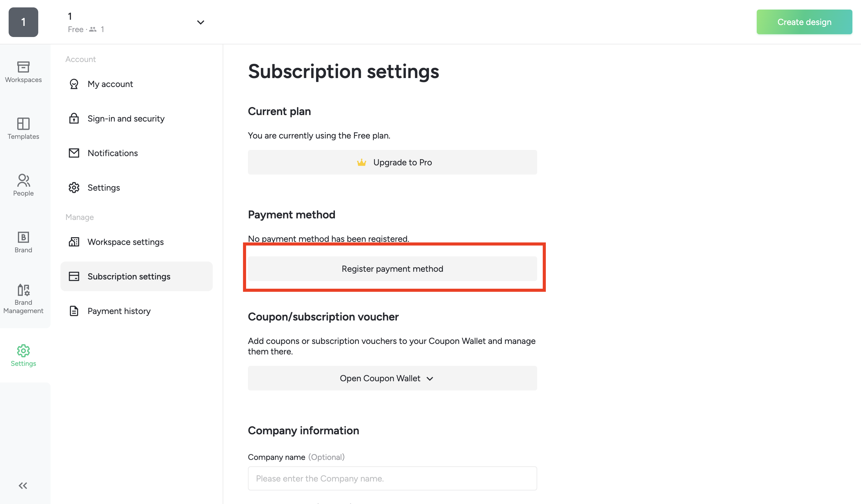View Payment history page
861x504 pixels.
pyautogui.click(x=119, y=311)
